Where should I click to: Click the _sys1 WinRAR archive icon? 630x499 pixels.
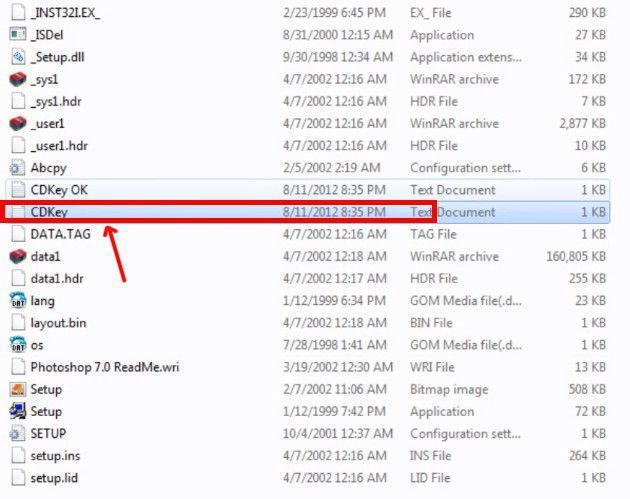click(x=18, y=79)
